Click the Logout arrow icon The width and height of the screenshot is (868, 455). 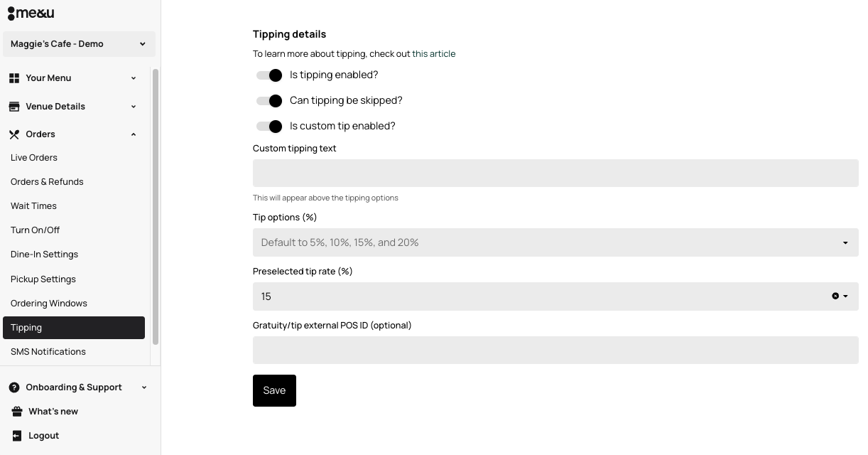click(x=17, y=436)
